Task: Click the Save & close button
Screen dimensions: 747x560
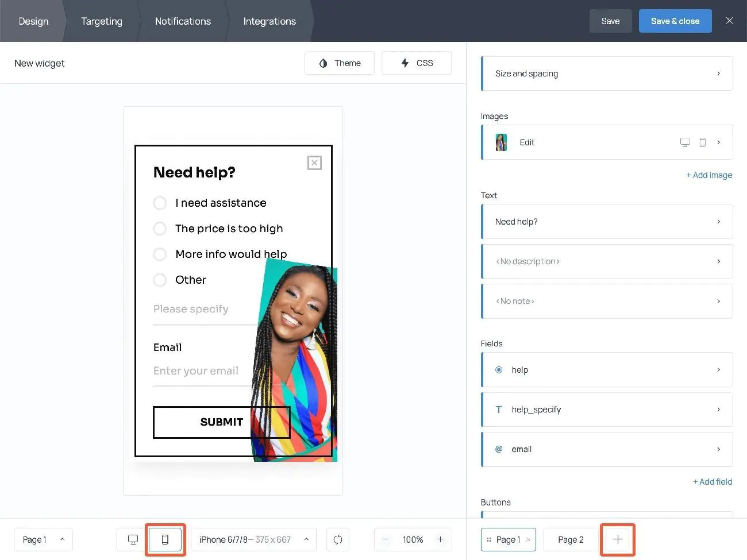Action: [675, 21]
